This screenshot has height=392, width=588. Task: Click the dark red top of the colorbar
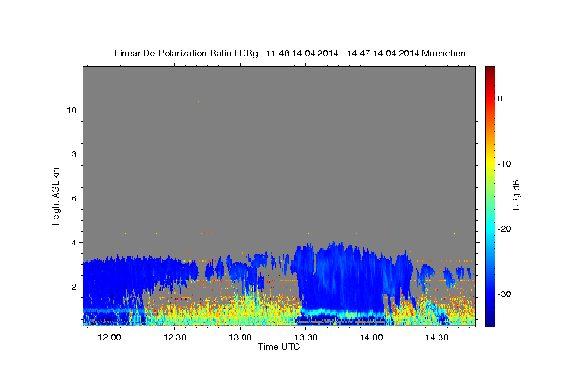pos(490,70)
